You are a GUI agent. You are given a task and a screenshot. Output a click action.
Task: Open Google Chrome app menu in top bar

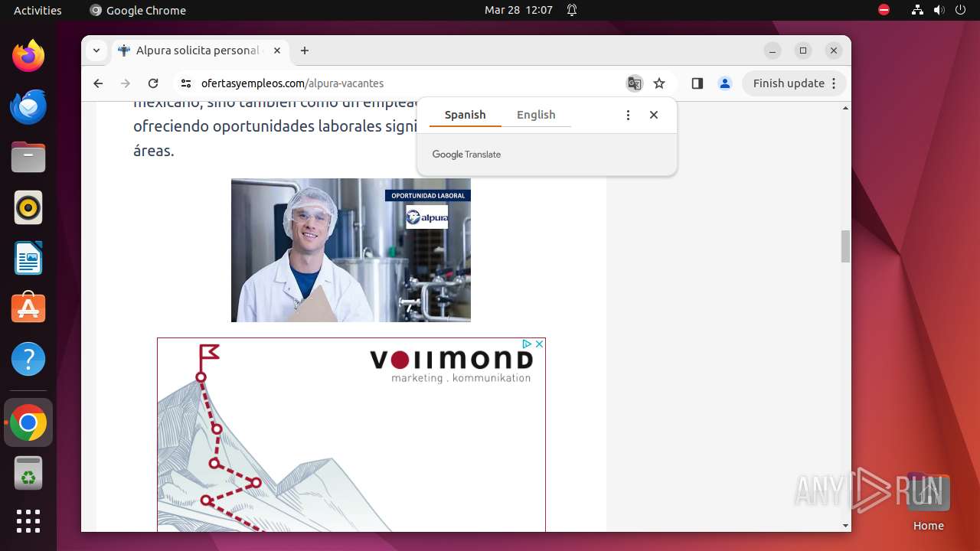coord(138,10)
